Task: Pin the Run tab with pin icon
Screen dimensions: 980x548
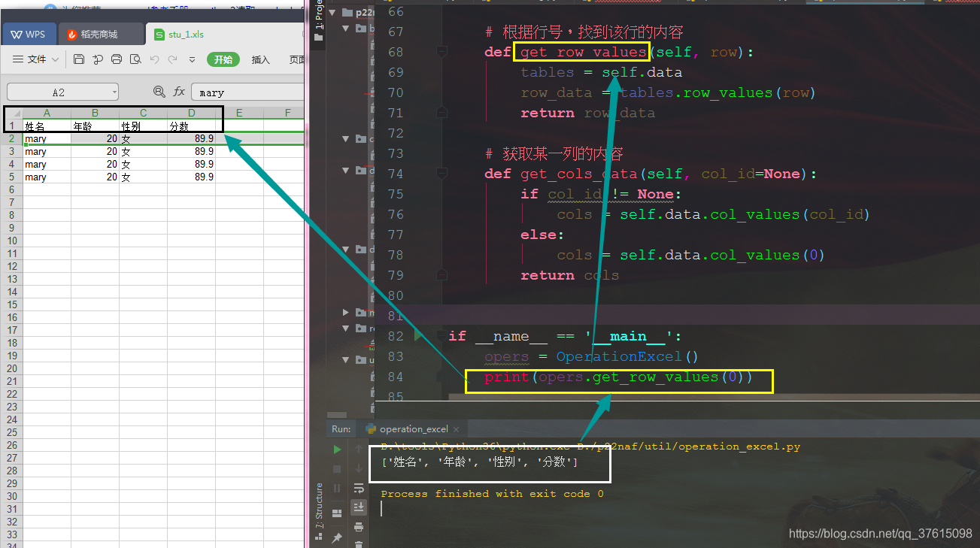Action: tap(337, 537)
